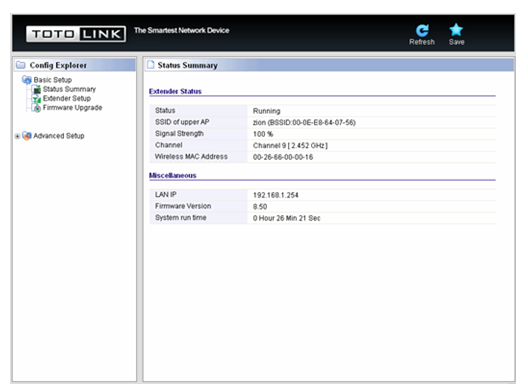
Task: Select Basic Setup in the tree
Action: (x=53, y=80)
